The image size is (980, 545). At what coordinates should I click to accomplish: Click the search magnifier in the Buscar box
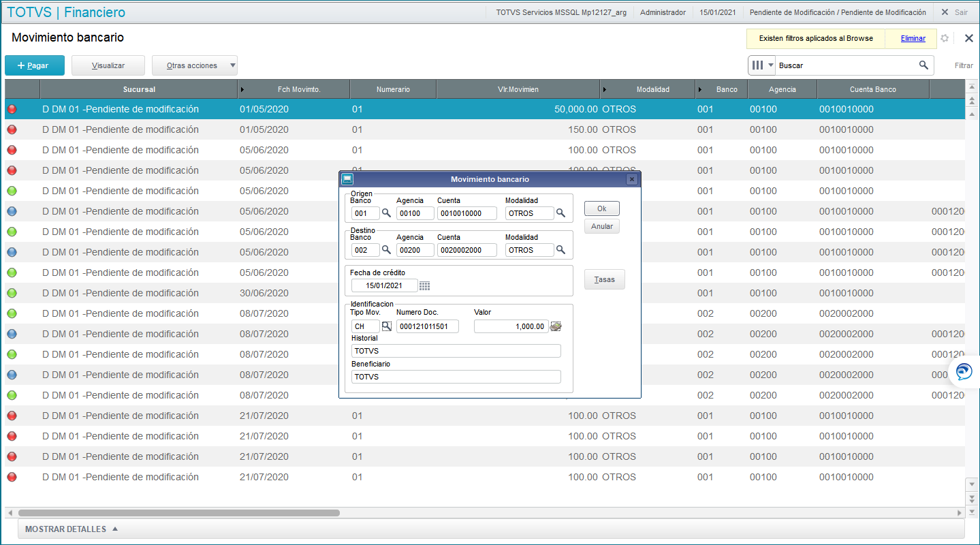click(923, 65)
